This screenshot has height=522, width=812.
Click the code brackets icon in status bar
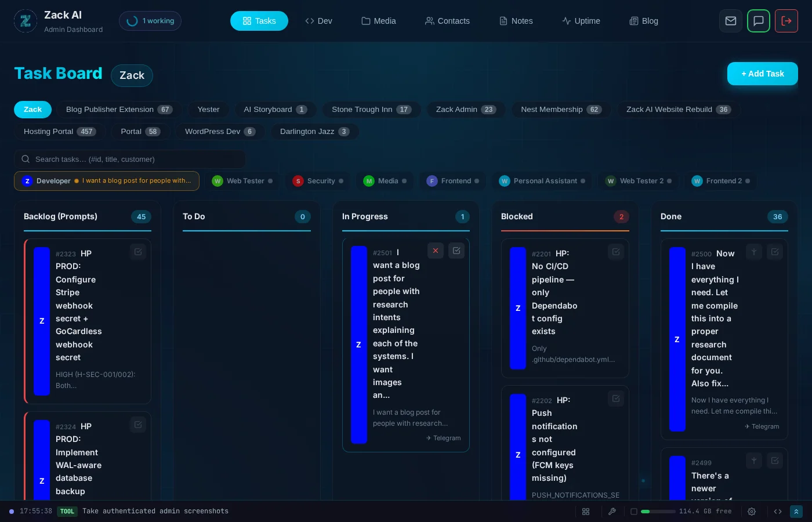coord(778,512)
